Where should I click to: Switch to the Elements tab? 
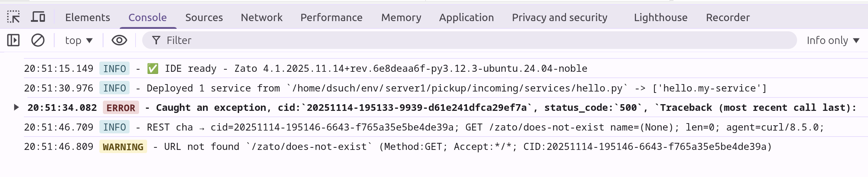pos(87,18)
